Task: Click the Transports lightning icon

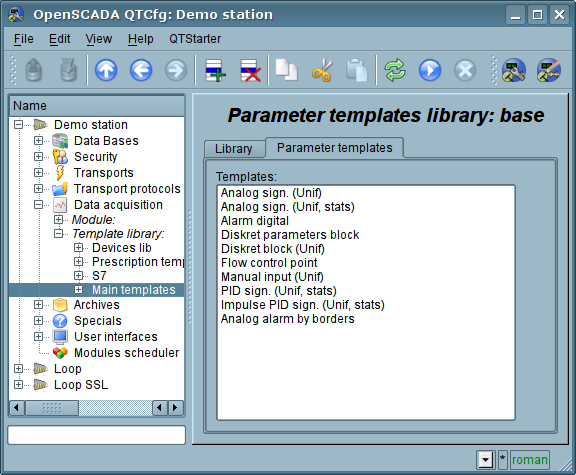Action: point(60,173)
